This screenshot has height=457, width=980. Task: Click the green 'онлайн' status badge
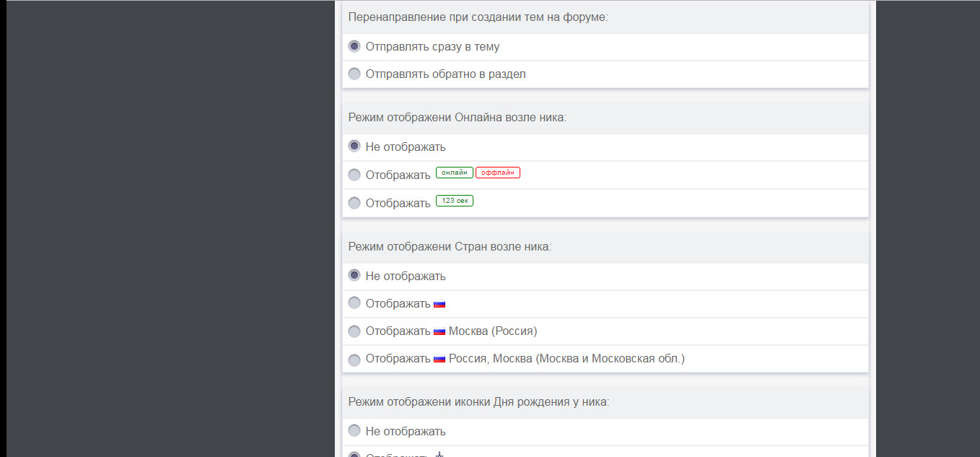(454, 173)
